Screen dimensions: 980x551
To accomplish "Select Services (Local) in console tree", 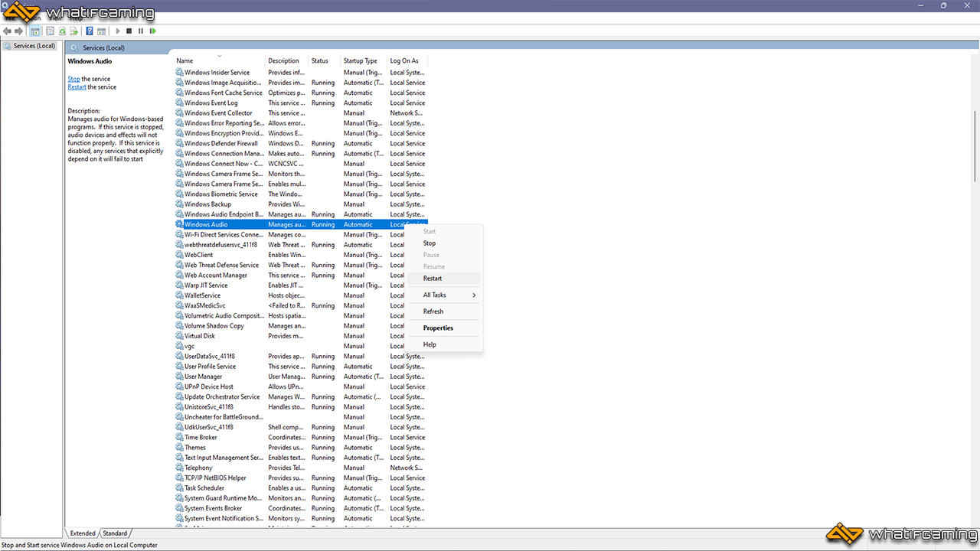I will click(x=31, y=46).
